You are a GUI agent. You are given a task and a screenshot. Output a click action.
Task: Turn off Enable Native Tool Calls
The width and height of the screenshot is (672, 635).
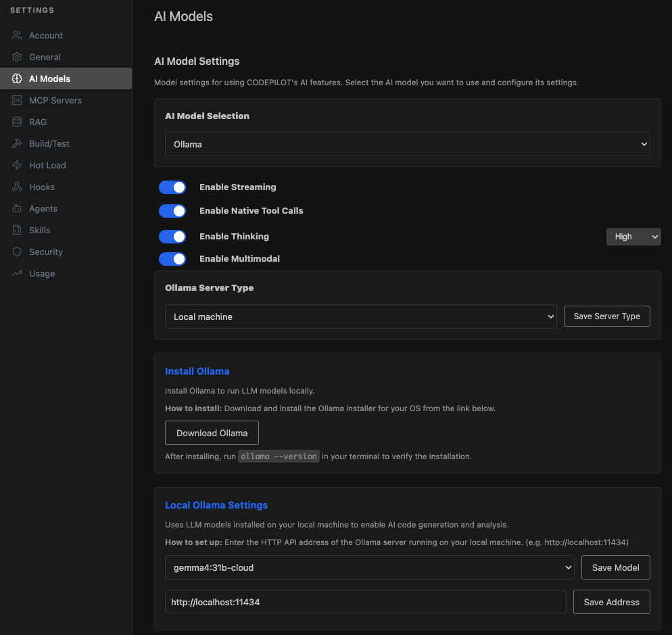(172, 211)
